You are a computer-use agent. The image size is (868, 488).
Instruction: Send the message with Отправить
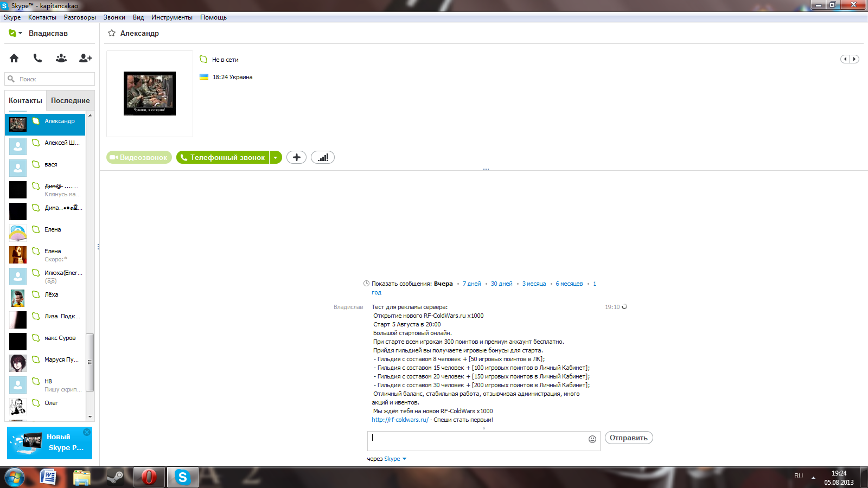pos(629,438)
